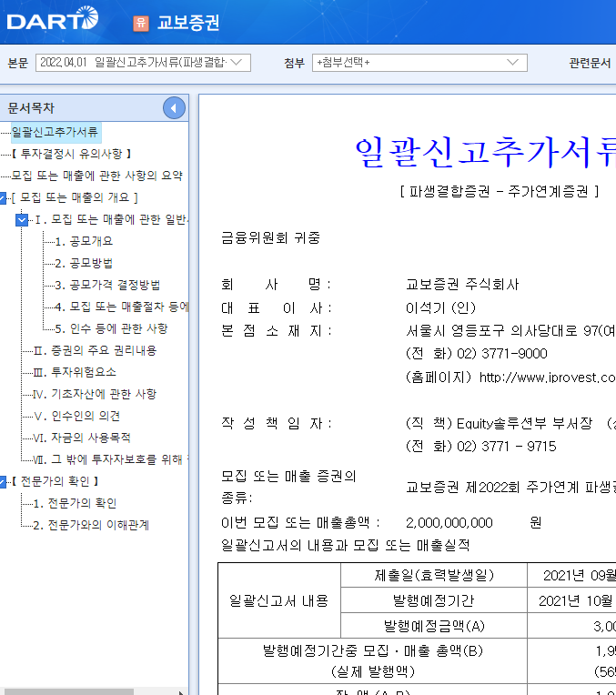Go to 2. 공모방법
616x695 pixels.
pos(84,263)
